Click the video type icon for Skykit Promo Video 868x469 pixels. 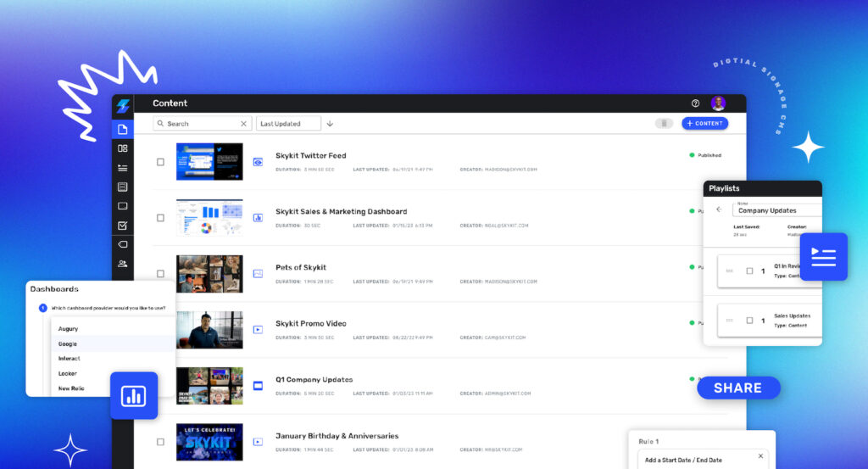pyautogui.click(x=258, y=329)
